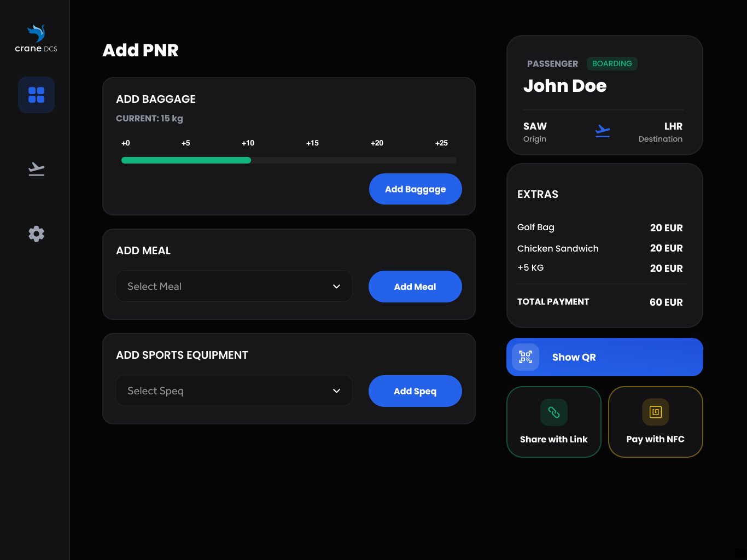Click the Golf Bag extras item
This screenshot has height=560, width=747.
click(536, 227)
